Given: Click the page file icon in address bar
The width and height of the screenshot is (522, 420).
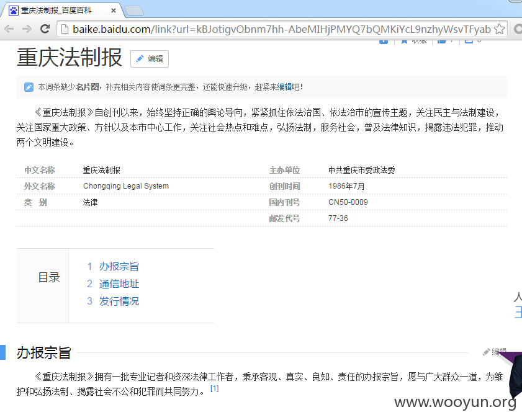Looking at the screenshot, I should point(65,29).
